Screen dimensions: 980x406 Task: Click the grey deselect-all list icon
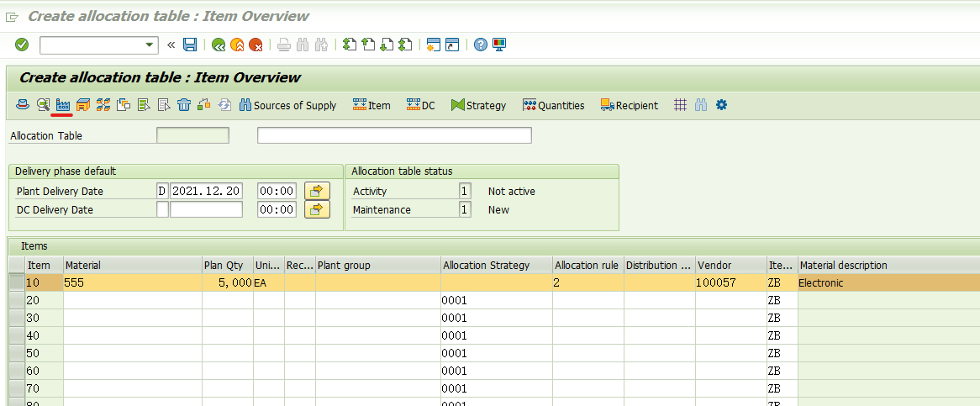pyautogui.click(x=164, y=105)
